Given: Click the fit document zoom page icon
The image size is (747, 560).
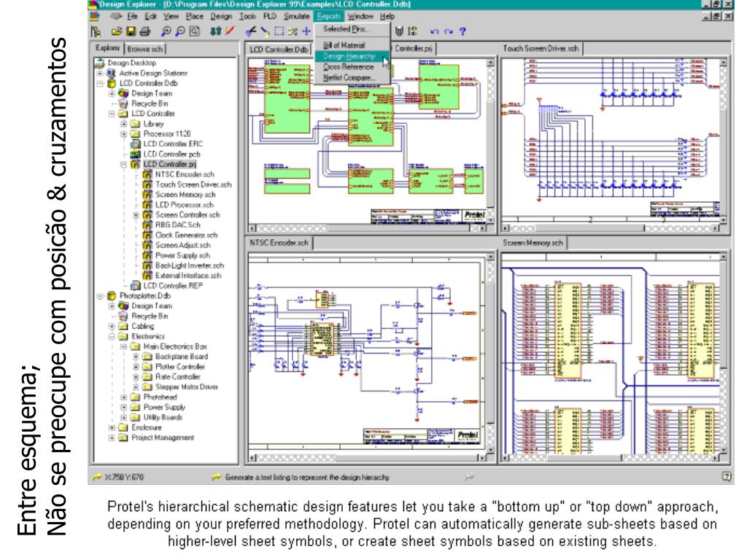Looking at the screenshot, I should coord(194,32).
